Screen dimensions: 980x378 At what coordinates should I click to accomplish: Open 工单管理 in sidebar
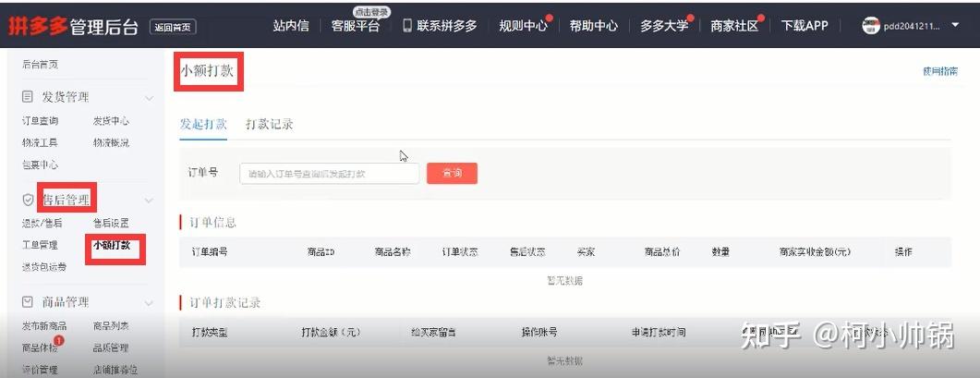coord(40,245)
